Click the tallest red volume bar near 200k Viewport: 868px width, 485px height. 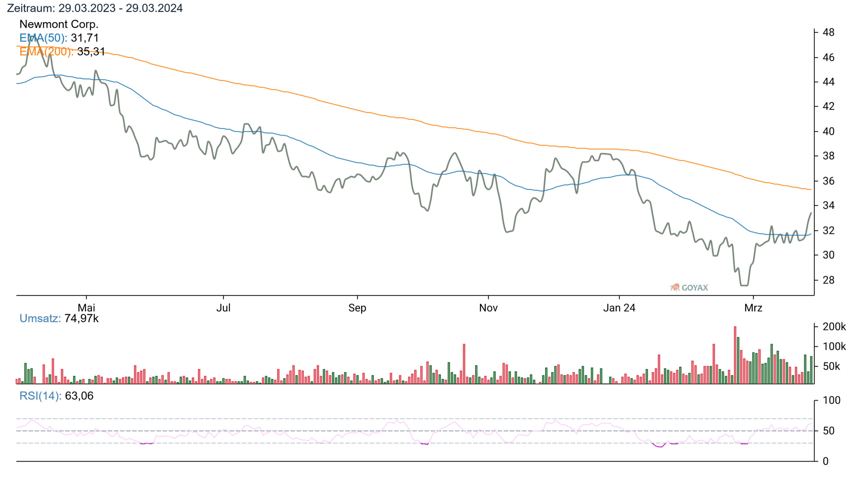point(735,355)
